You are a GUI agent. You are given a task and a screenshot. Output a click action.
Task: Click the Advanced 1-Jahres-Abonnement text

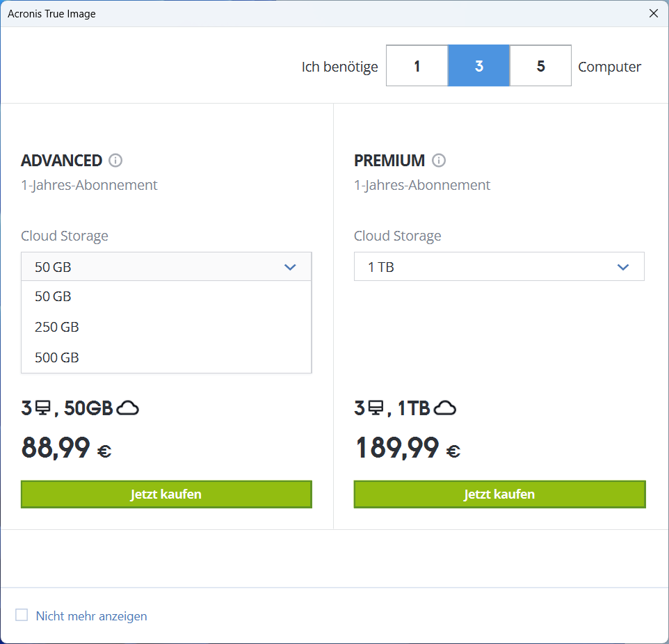point(89,185)
